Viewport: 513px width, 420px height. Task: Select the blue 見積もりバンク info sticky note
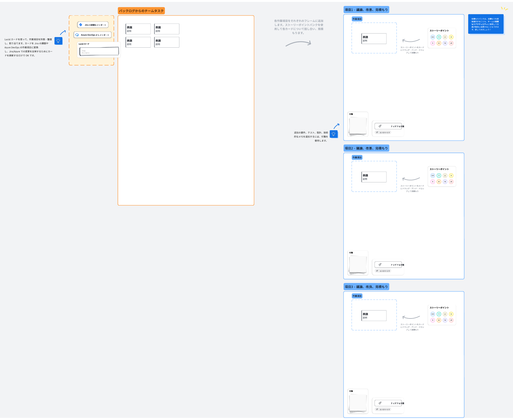pos(485,24)
